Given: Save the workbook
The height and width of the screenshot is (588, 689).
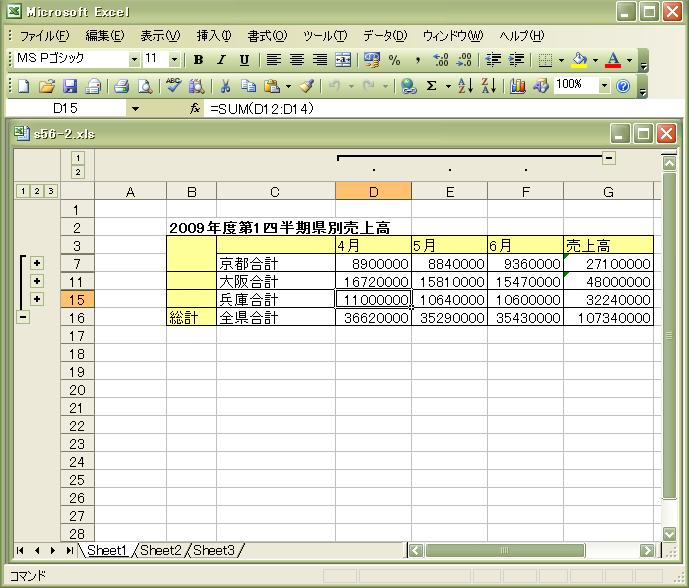Looking at the screenshot, I should [x=70, y=86].
